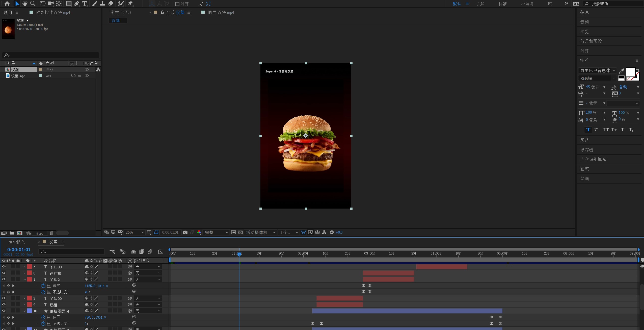Click the eyedropper in Character panel
This screenshot has width=644, height=330.
pos(622,71)
